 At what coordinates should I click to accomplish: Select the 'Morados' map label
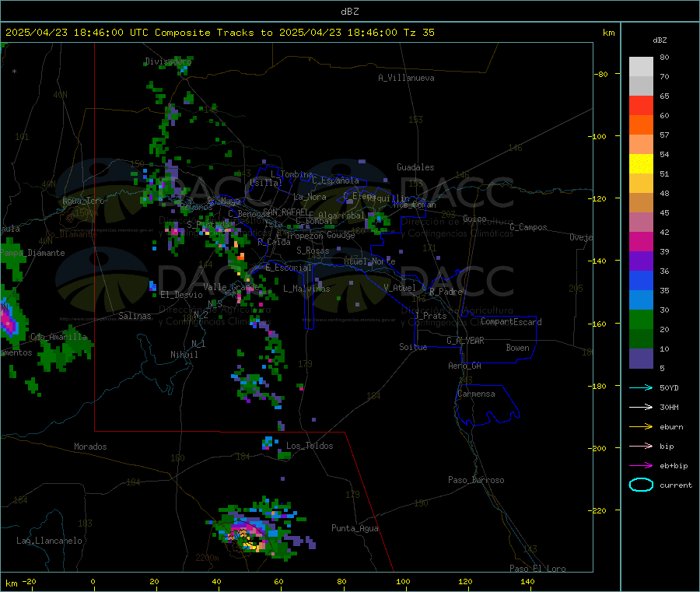point(90,447)
